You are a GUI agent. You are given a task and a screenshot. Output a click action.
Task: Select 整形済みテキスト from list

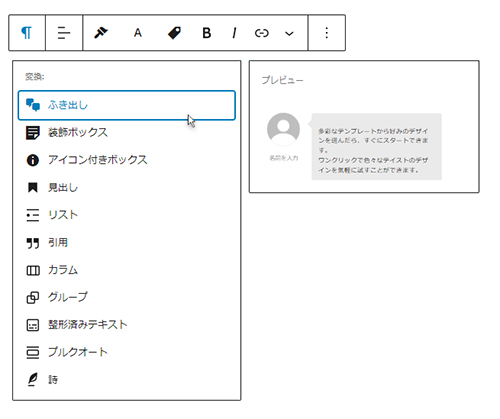click(127, 325)
